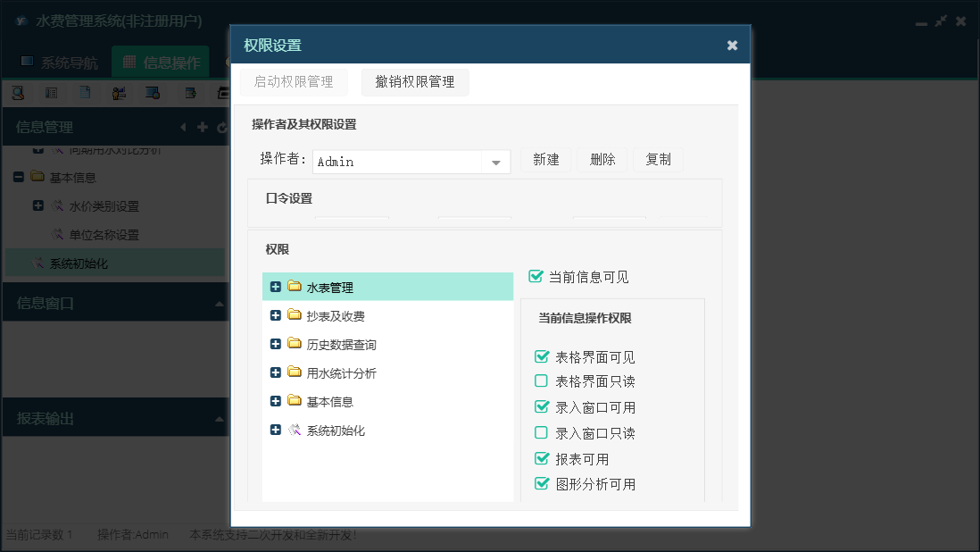The height and width of the screenshot is (552, 980).
Task: Switch to the 系统导航 tab
Action: point(60,63)
